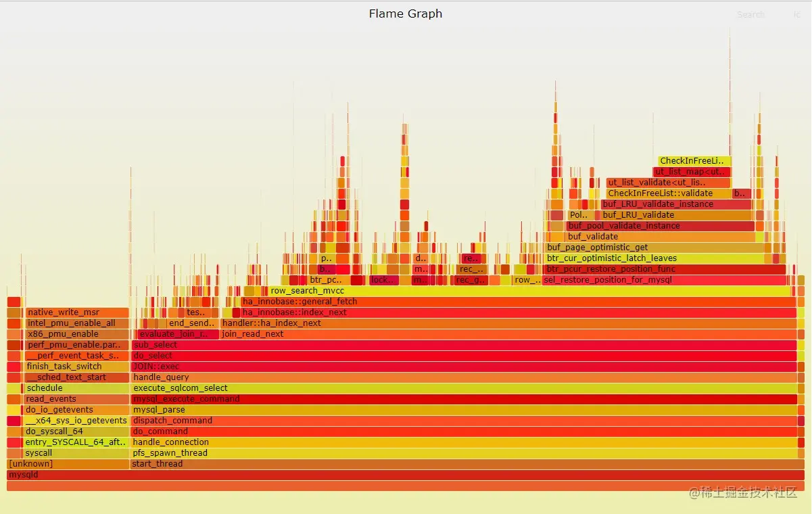
Task: Click the dispatch_command frame
Action: 406,420
